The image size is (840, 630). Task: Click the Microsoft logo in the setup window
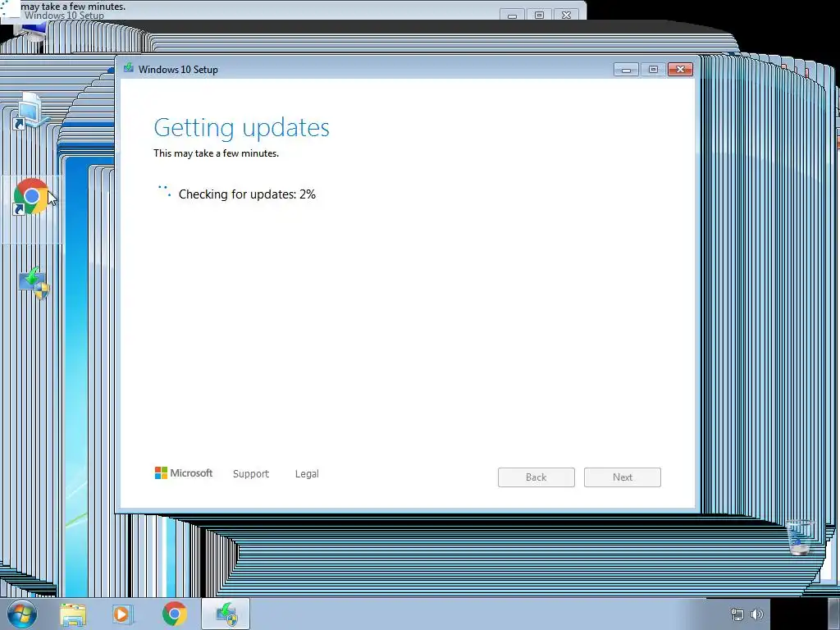coord(183,473)
